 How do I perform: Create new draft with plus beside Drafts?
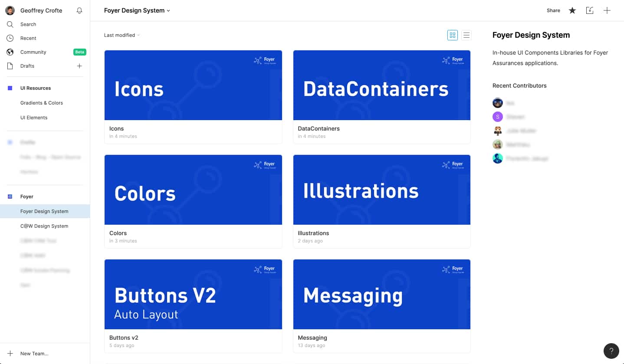coord(79,66)
